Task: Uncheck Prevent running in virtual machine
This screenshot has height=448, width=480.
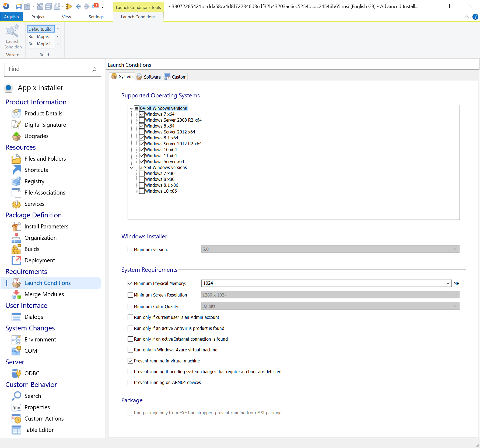Action: click(130, 361)
